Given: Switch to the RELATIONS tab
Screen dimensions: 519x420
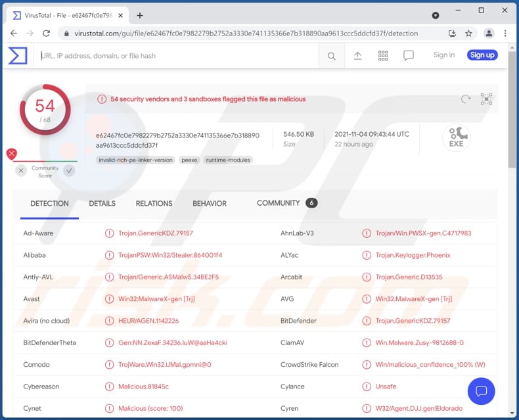Looking at the screenshot, I should [x=154, y=203].
